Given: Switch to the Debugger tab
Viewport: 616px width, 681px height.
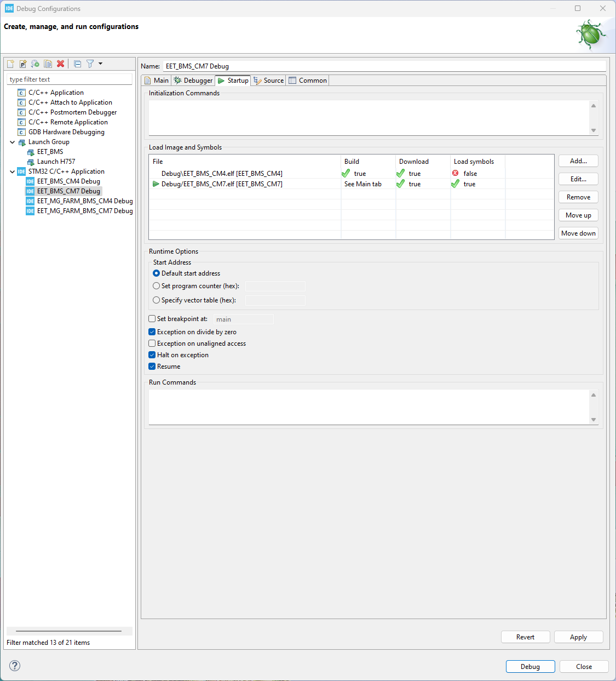Looking at the screenshot, I should pos(193,81).
